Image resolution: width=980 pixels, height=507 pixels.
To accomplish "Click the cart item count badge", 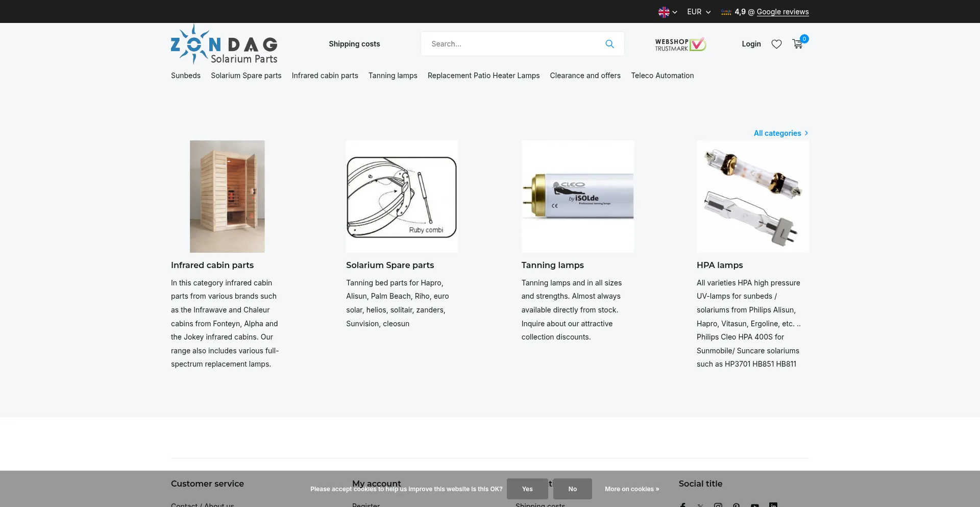I will pyautogui.click(x=804, y=39).
